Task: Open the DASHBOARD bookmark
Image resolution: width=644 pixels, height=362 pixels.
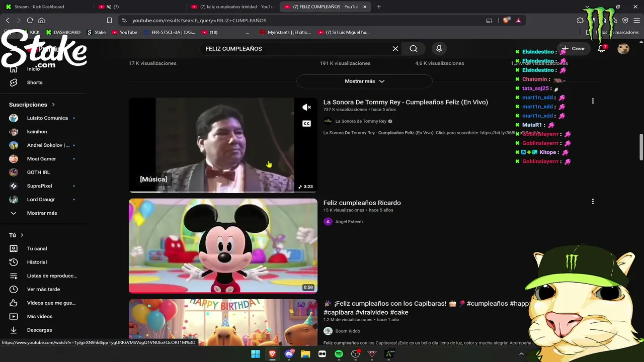Action: pyautogui.click(x=63, y=32)
